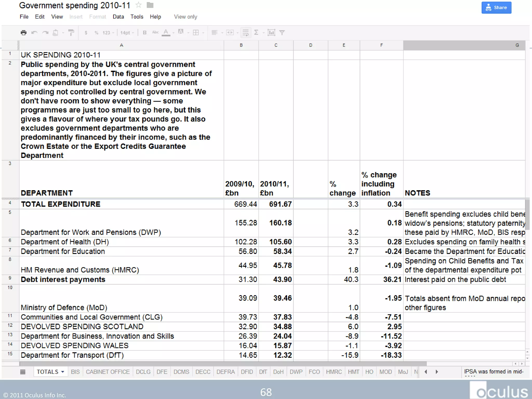The height and width of the screenshot is (399, 532).
Task: Click the currency format dollar icon
Action: [x=86, y=33]
